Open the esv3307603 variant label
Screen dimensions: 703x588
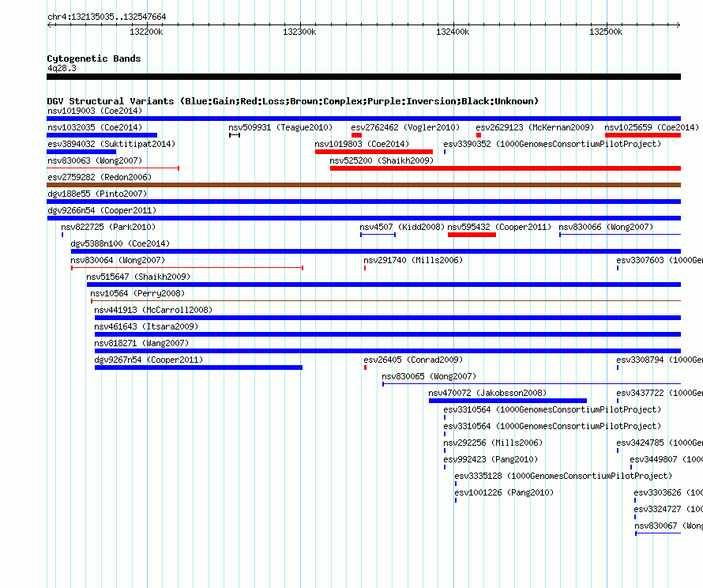(660, 260)
